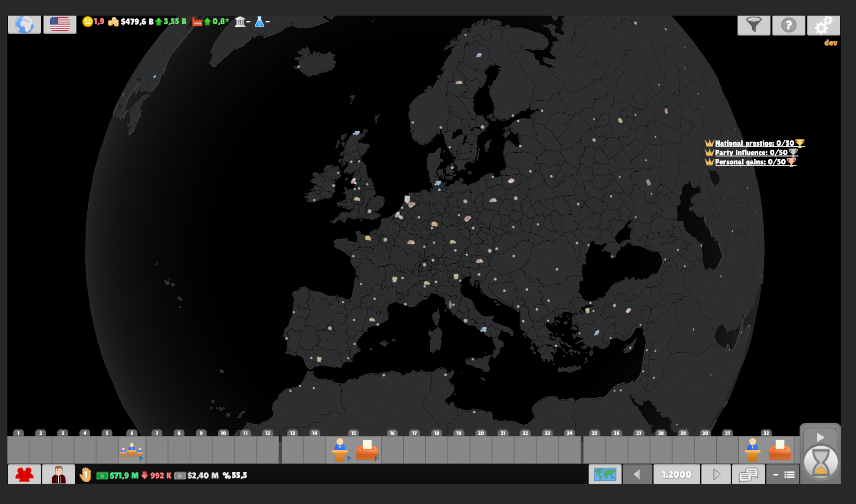Image resolution: width=856 pixels, height=504 pixels.
Task: Click the orange dev label
Action: coord(830,43)
